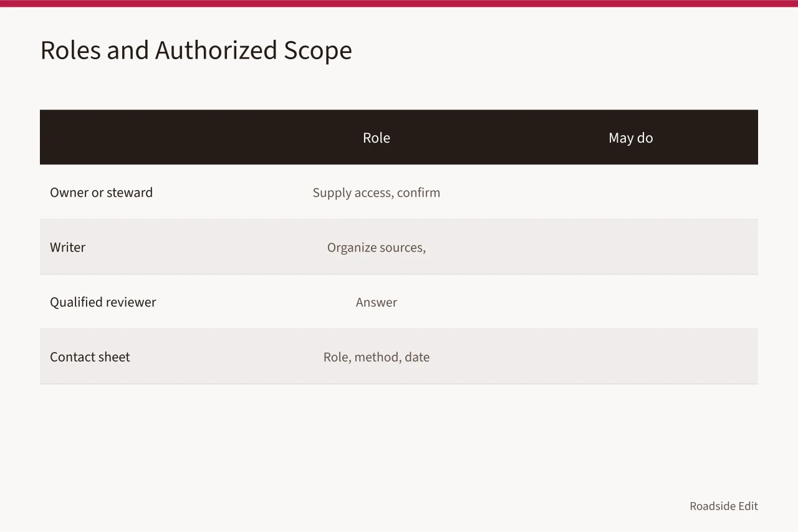Select the 'Role' column header
The height and width of the screenshot is (532, 798).
pos(377,138)
